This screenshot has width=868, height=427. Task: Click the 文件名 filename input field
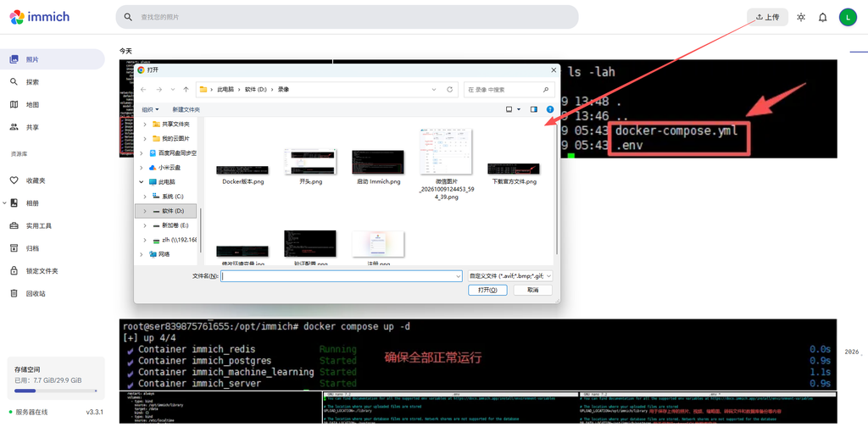coord(342,275)
